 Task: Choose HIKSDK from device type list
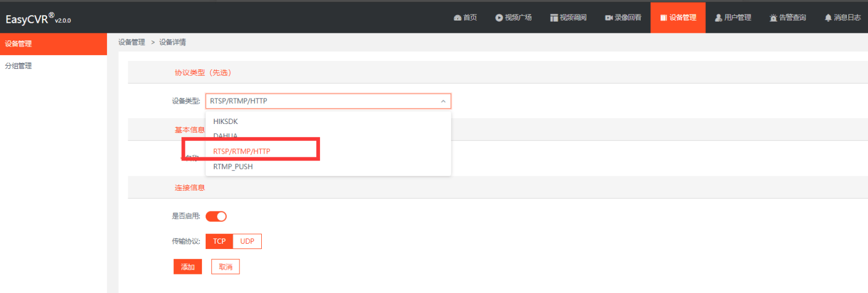[328, 121]
